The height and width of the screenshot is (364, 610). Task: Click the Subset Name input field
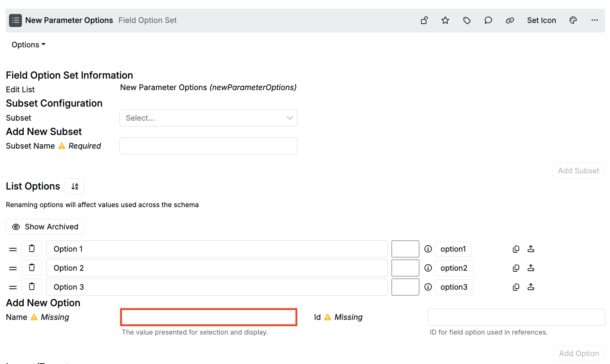[x=208, y=146]
